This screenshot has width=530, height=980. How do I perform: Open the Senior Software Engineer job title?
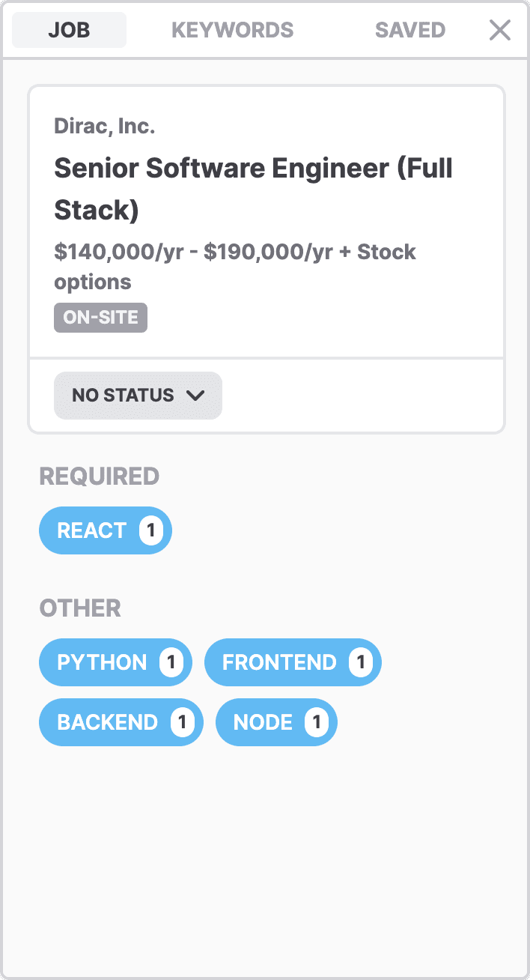254,190
